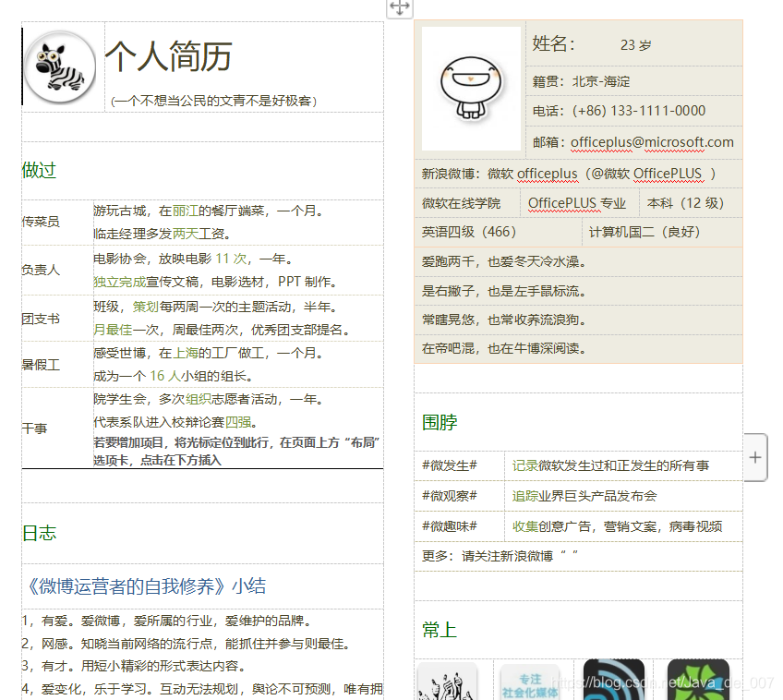Select the zebra avatar image
Viewport: 783px width, 700px height.
(59, 66)
